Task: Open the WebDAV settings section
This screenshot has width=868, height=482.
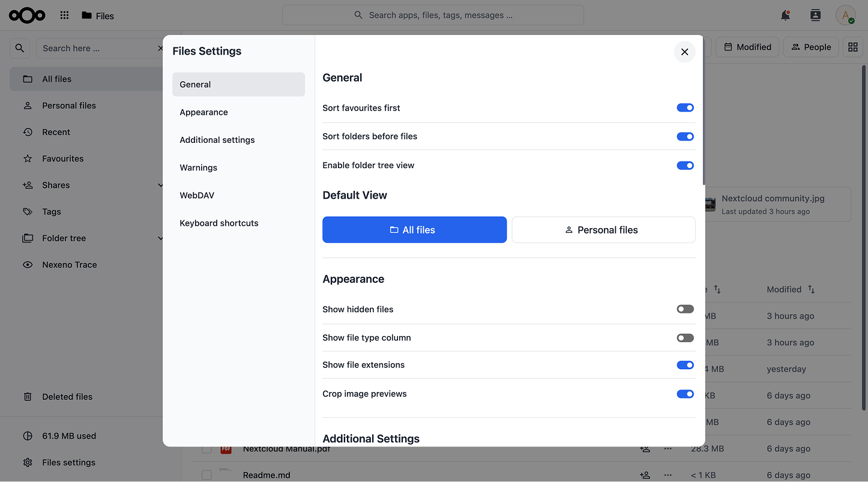Action: pyautogui.click(x=238, y=196)
